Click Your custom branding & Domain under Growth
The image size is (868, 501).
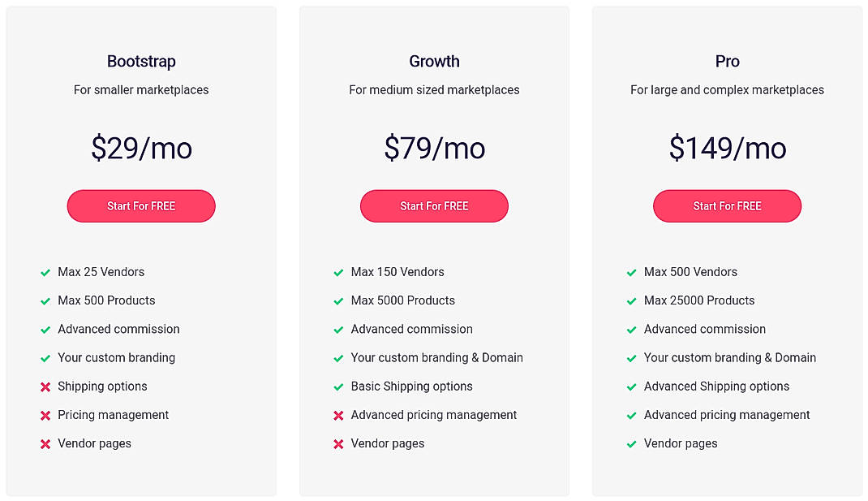436,358
